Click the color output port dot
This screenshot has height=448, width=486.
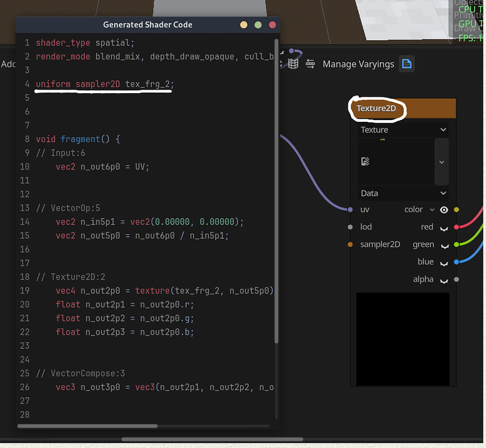456,210
